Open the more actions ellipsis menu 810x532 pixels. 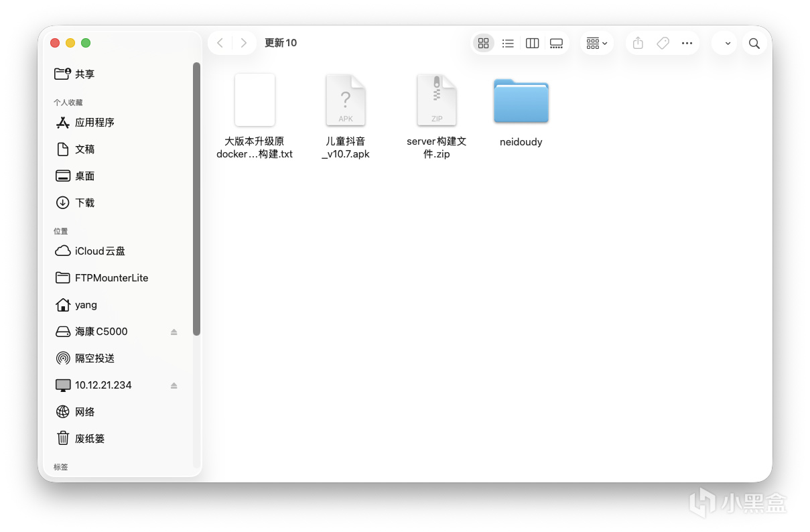pos(687,43)
